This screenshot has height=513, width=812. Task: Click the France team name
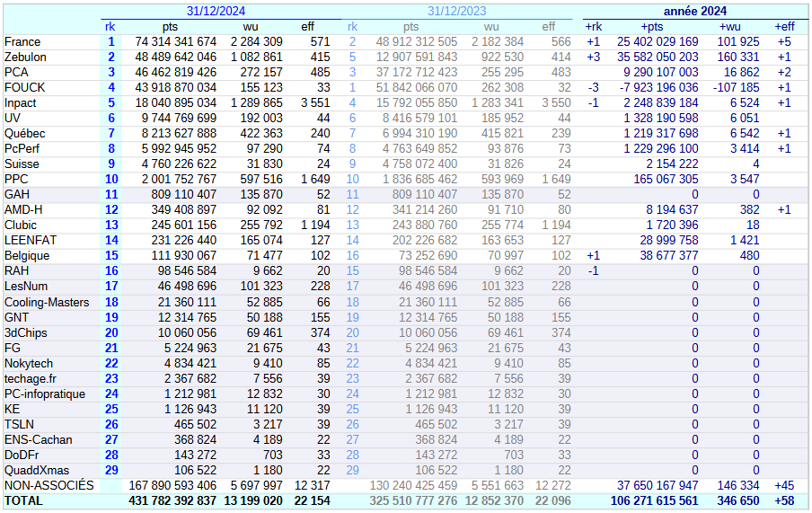[x=22, y=42]
